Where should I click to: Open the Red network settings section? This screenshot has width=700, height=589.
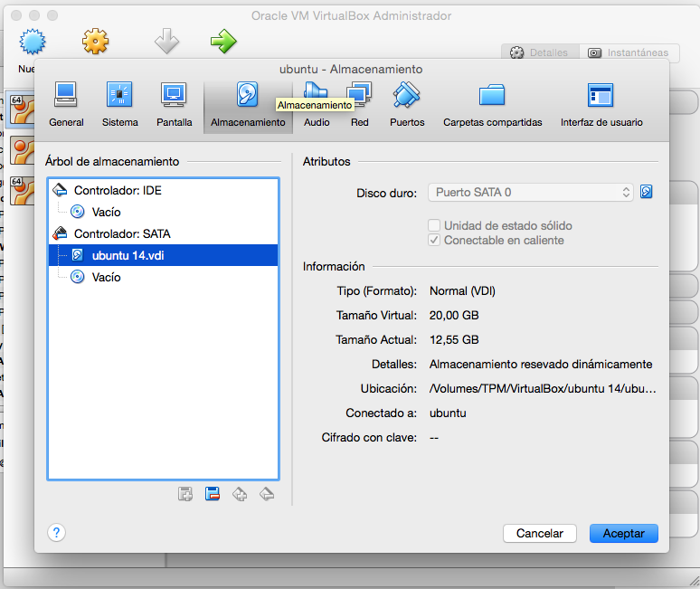point(359,105)
